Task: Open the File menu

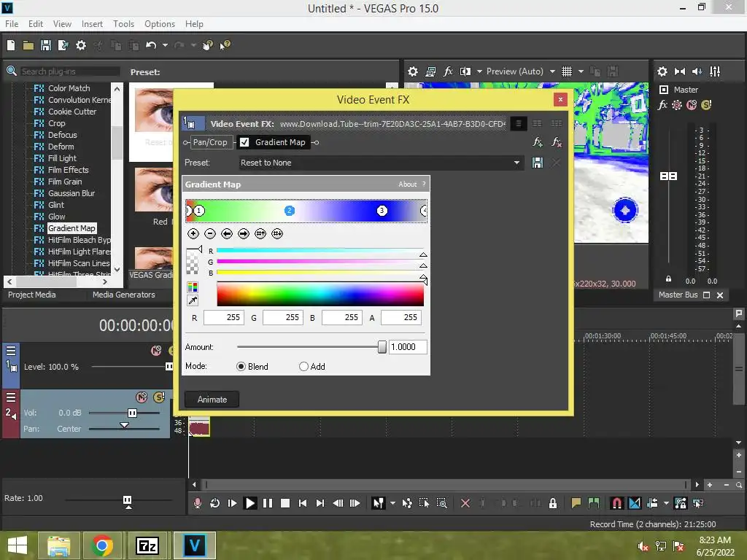Action: tap(12, 24)
